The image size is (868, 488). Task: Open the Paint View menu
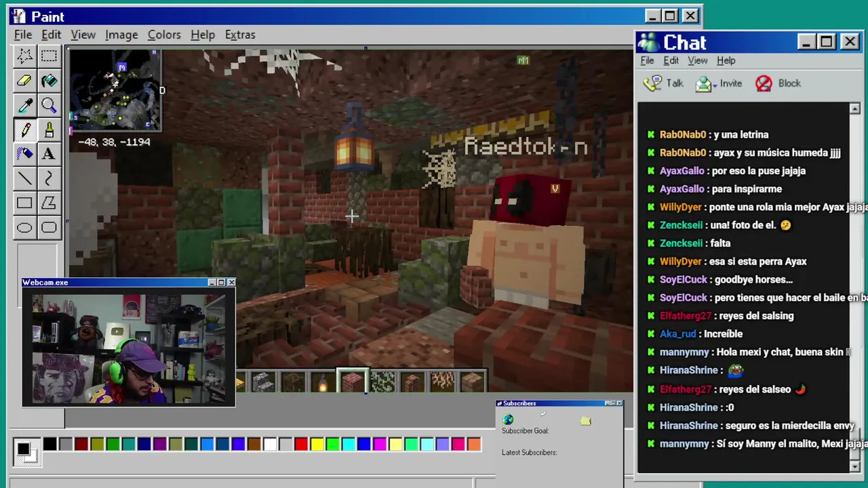point(83,35)
